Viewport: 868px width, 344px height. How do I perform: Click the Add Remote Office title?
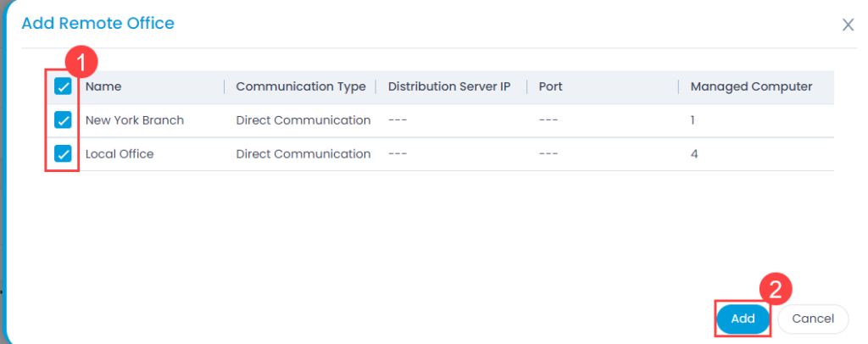[x=97, y=23]
